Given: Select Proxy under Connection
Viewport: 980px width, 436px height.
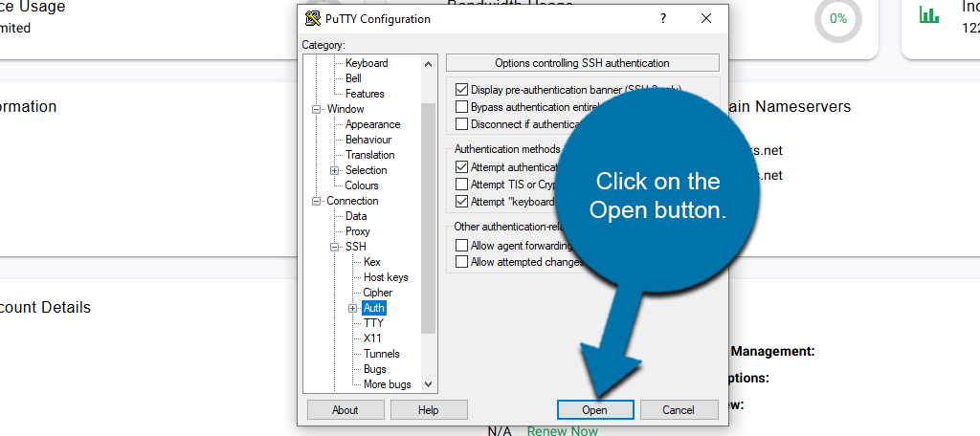Looking at the screenshot, I should pyautogui.click(x=357, y=231).
